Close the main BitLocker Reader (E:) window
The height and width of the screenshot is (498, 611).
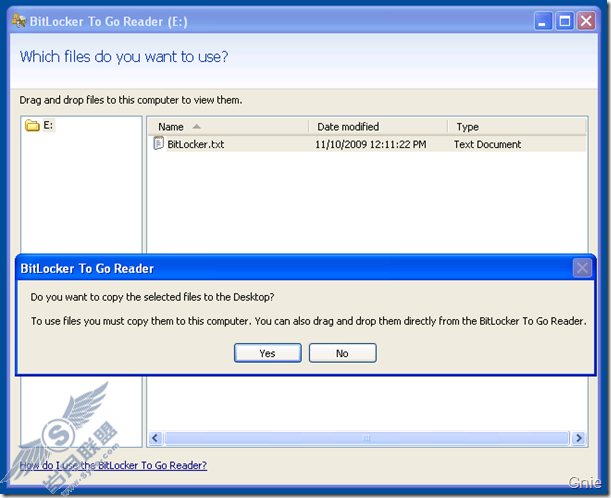(586, 21)
